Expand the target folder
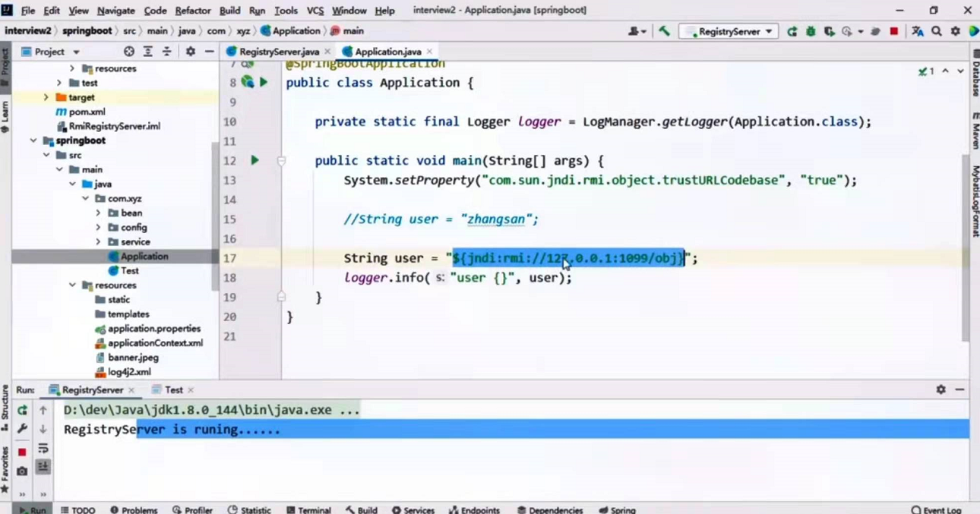Screen dimensions: 980x514 point(46,97)
